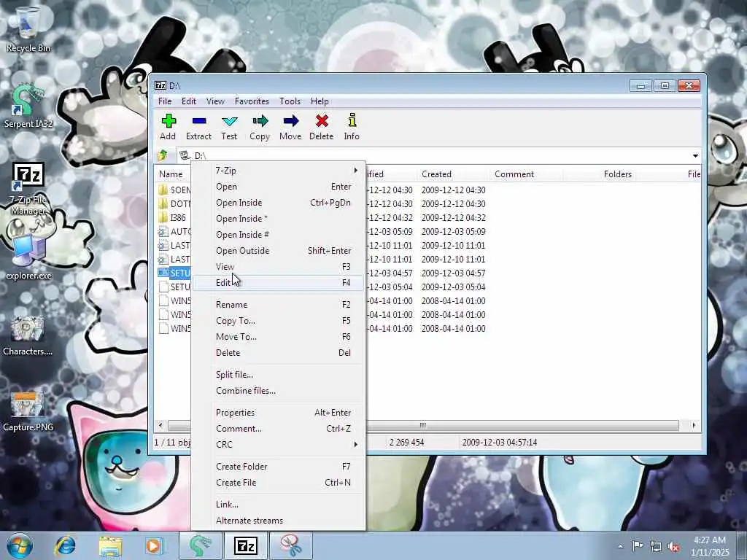Expand the 7-Zip submenu
This screenshot has width=747, height=560.
tap(278, 171)
